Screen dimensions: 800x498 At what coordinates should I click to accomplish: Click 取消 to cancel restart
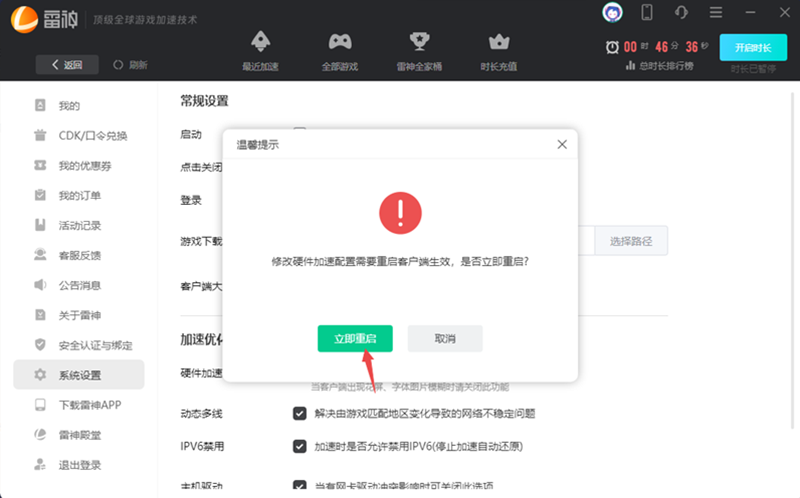[x=445, y=338]
